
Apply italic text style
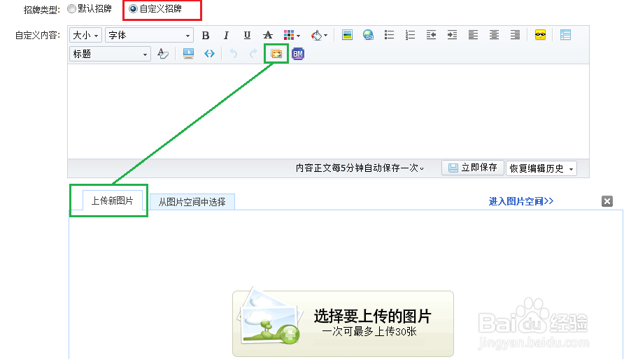coord(226,36)
